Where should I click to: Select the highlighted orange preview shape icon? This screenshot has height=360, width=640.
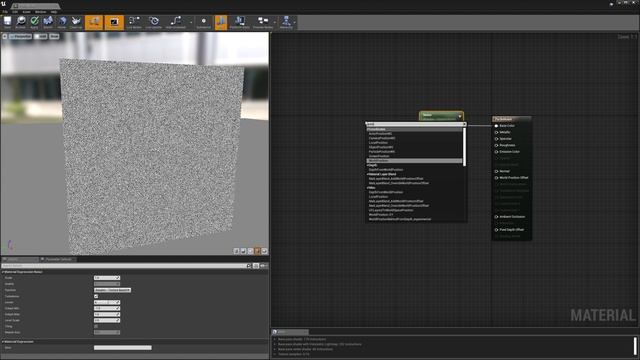point(257,251)
